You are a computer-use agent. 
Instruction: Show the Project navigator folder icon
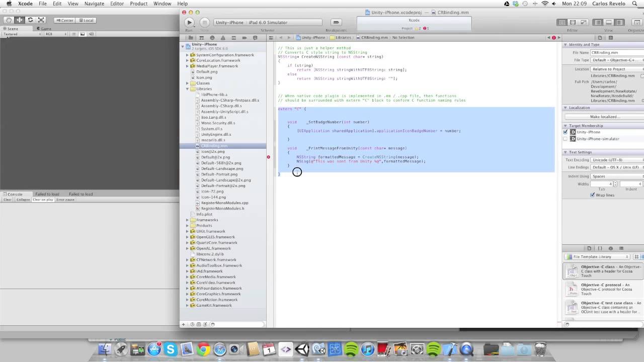[x=191, y=38]
